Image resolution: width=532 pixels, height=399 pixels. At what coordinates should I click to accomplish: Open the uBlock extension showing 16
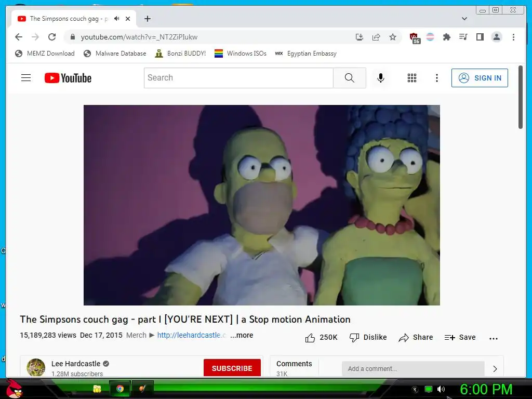pos(414,37)
